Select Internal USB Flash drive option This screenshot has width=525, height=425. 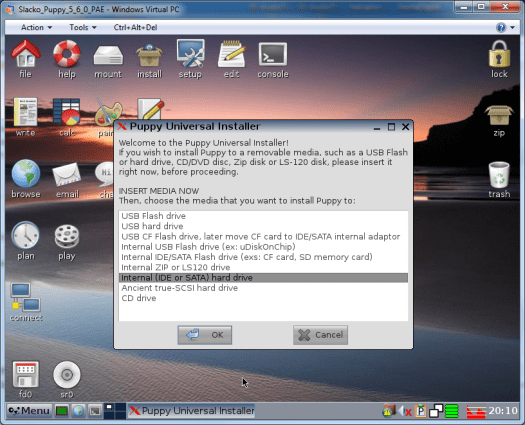263,247
